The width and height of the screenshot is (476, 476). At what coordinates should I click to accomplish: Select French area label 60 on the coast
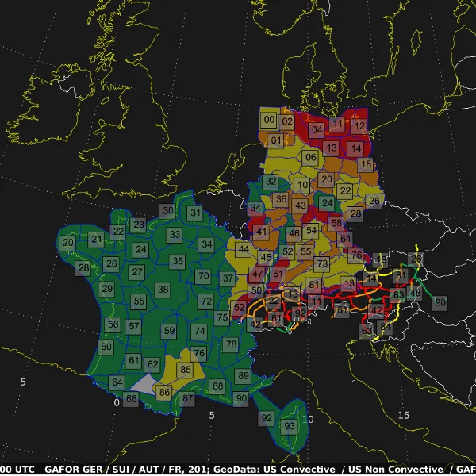(106, 347)
